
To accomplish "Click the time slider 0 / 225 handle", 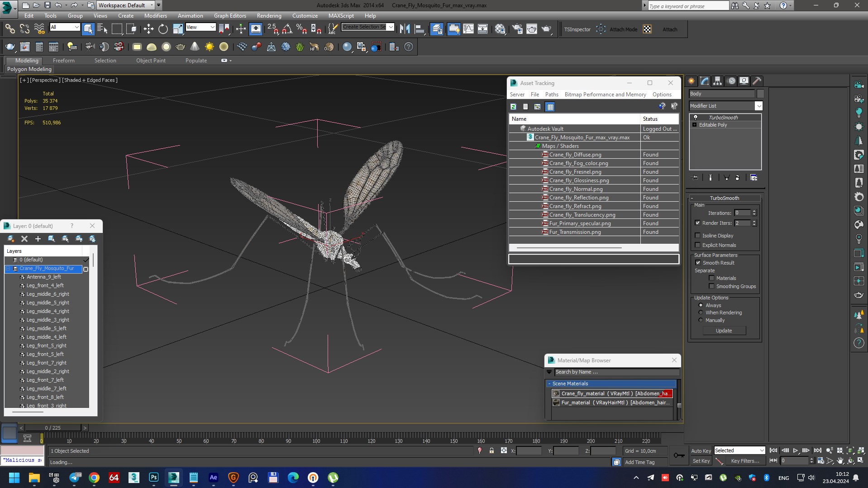I will coord(52,427).
